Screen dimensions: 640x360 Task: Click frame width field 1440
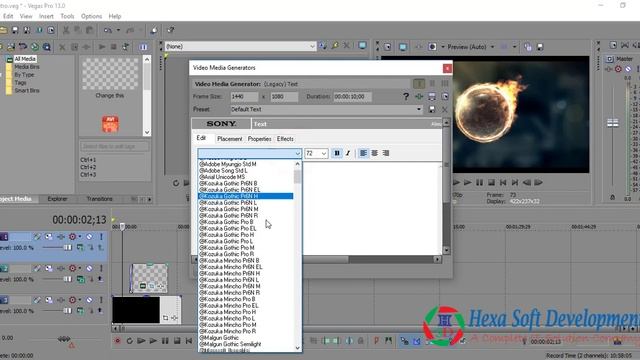(244, 97)
